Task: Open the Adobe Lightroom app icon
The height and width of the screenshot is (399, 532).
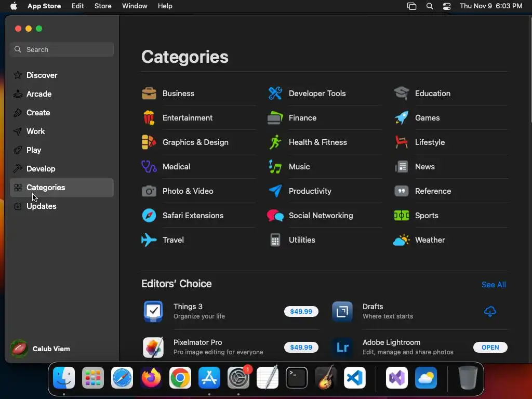Action: [342, 347]
